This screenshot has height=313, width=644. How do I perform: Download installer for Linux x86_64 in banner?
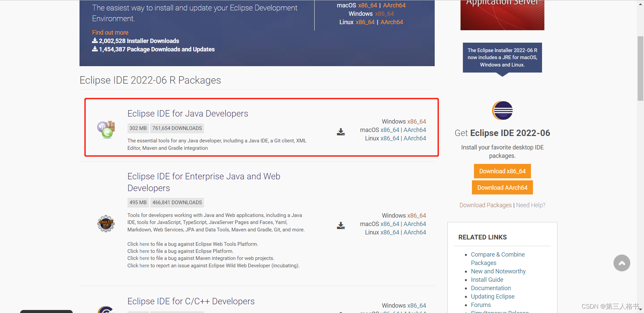pyautogui.click(x=365, y=22)
